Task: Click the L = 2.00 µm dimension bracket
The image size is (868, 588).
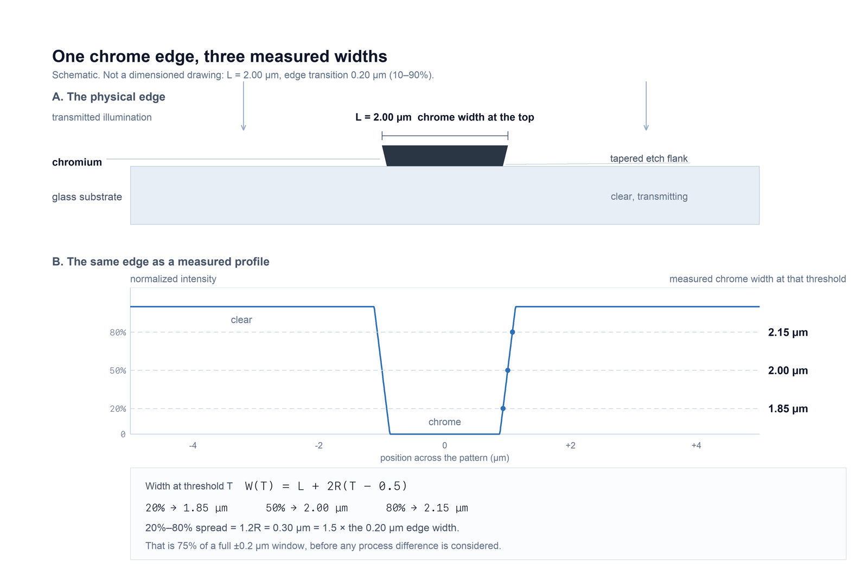Action: [445, 136]
